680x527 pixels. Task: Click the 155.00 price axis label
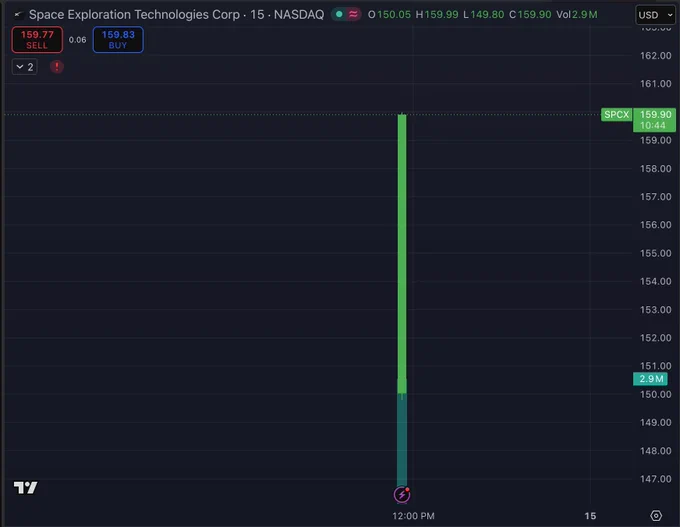(655, 253)
